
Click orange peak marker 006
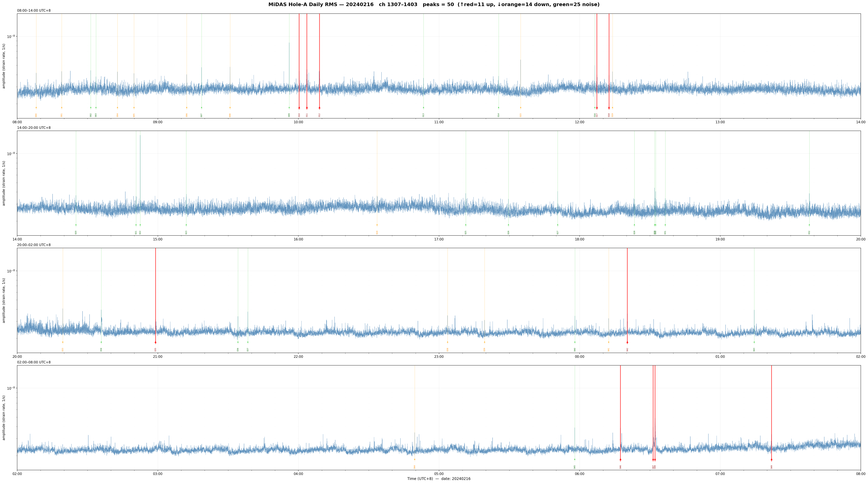click(187, 108)
